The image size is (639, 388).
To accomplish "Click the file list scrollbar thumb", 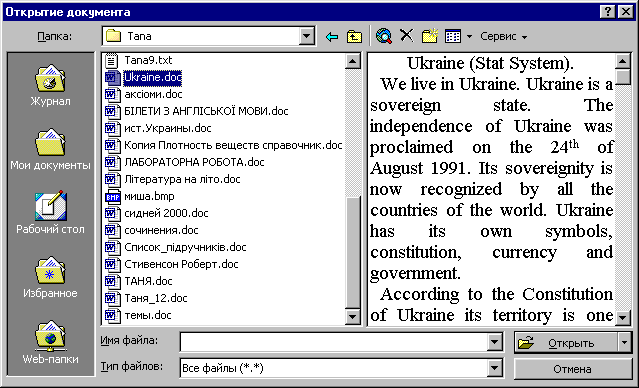I will pyautogui.click(x=353, y=252).
